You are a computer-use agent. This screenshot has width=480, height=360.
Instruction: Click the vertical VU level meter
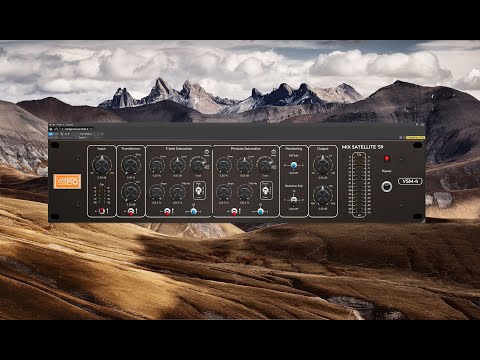(x=359, y=185)
